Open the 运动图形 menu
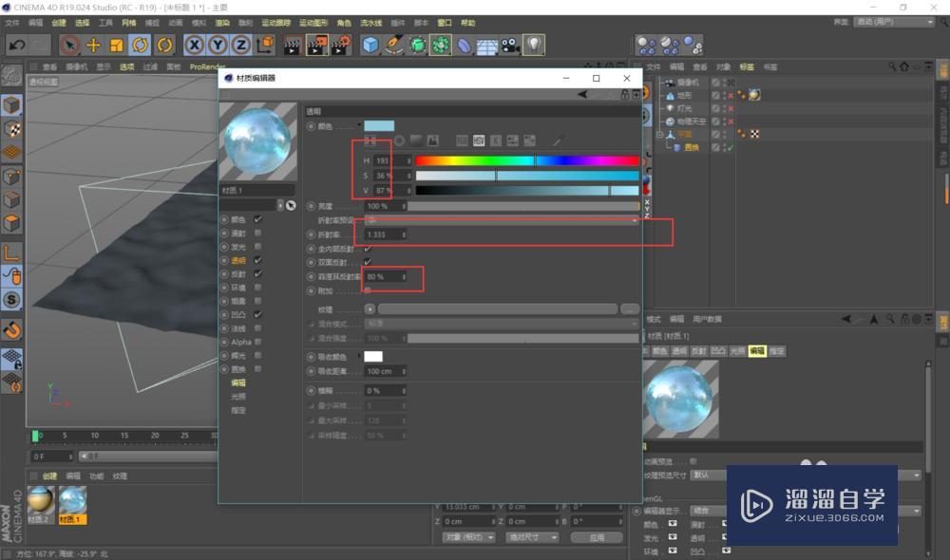This screenshot has height=560, width=950. (313, 23)
